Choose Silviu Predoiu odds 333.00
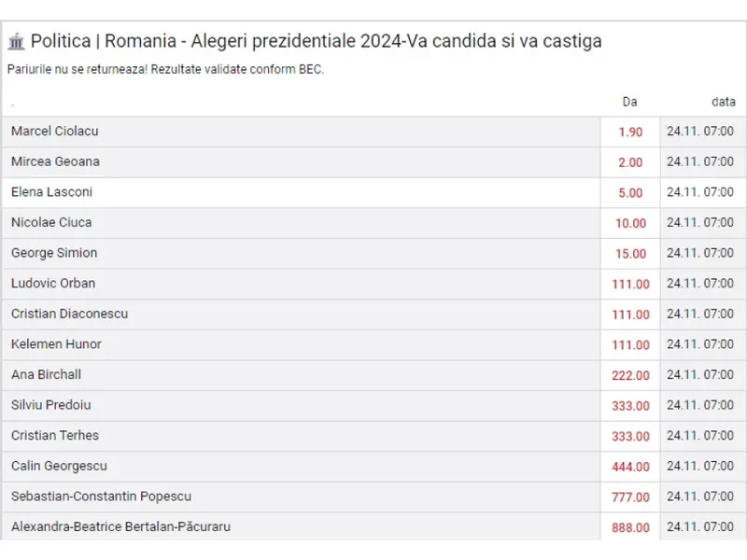747x560 pixels. [630, 406]
